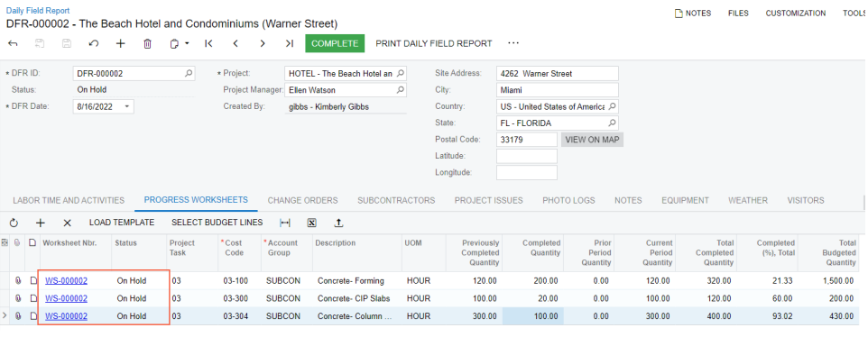
Task: Export the grid to Excel
Action: coord(311,223)
